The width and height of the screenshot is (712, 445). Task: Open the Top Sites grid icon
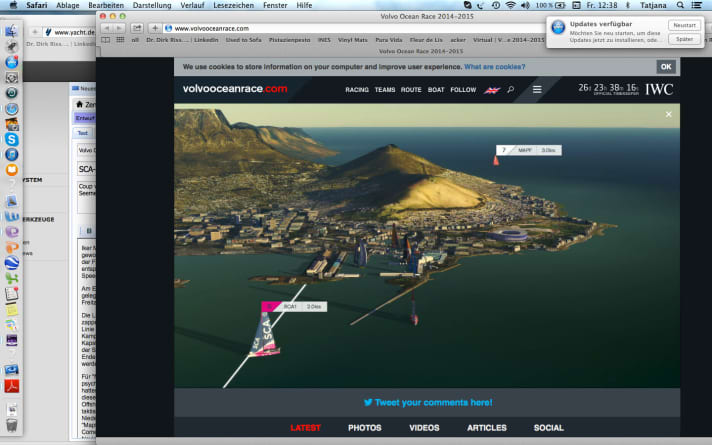coord(120,40)
